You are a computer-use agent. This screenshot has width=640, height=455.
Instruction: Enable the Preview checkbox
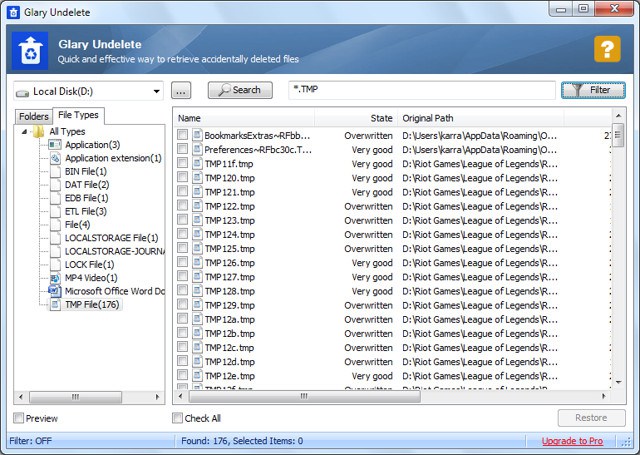click(18, 418)
